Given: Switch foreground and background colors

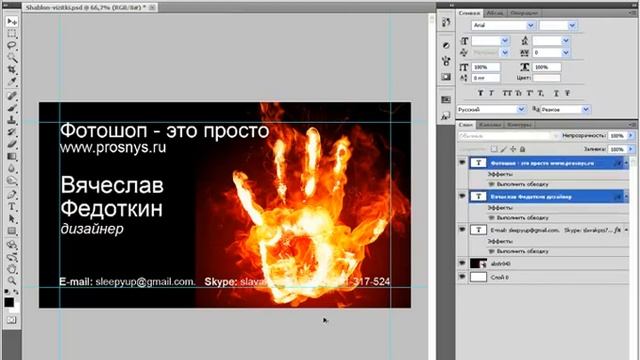Looking at the screenshot, I should 16,292.
